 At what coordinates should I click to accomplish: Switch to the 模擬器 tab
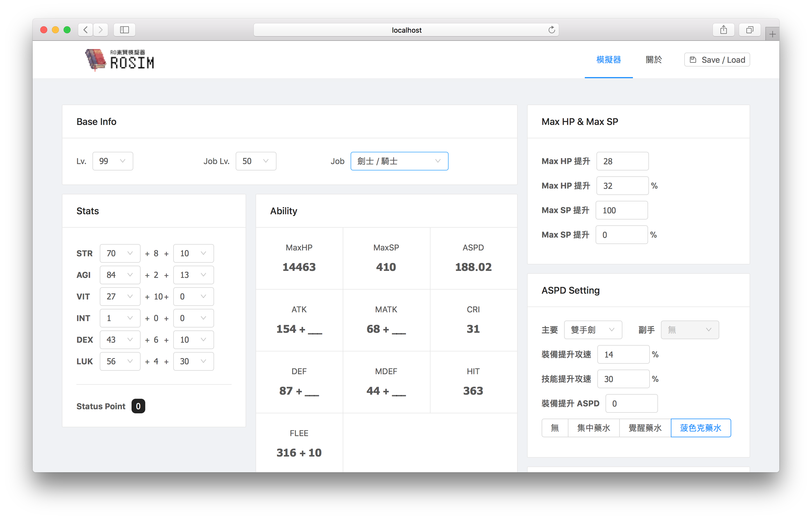point(608,60)
